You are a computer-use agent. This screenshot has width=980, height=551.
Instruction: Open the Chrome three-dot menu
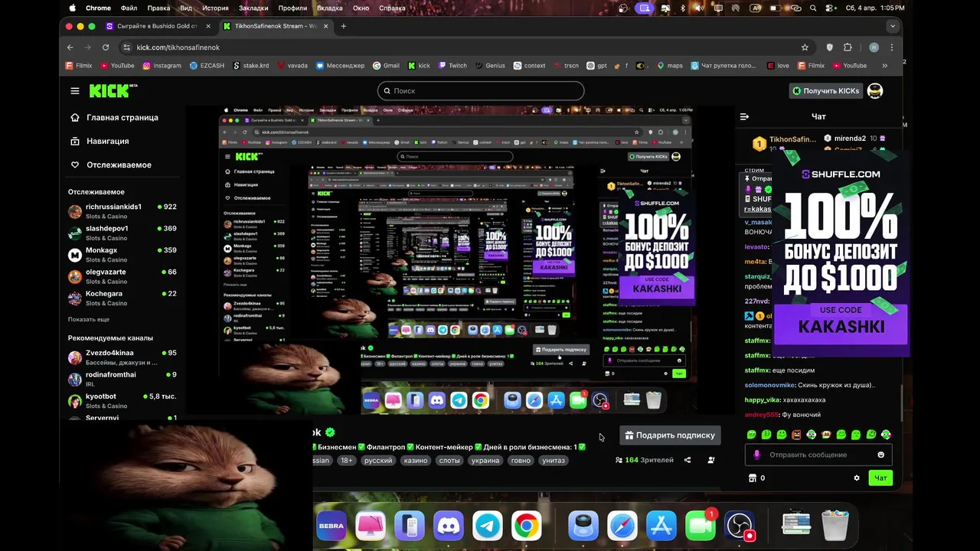coord(891,47)
